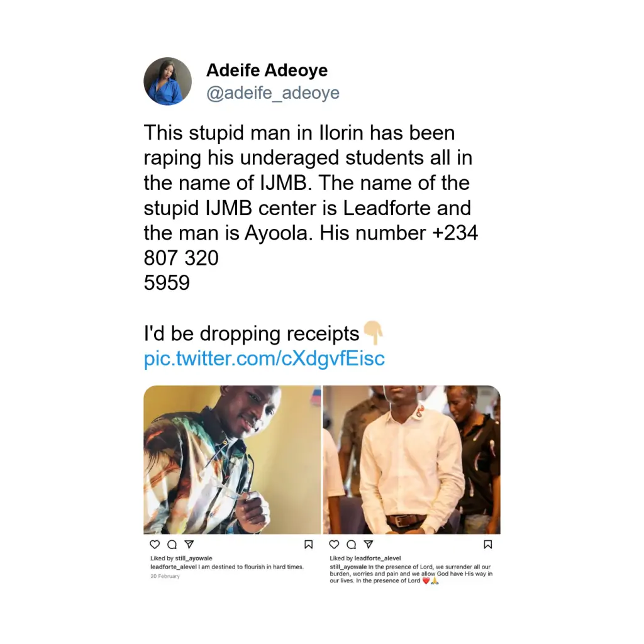The width and height of the screenshot is (644, 644).
Task: Follow the pic.twitter.com/cXdgvfEisc link
Action: coord(264,359)
